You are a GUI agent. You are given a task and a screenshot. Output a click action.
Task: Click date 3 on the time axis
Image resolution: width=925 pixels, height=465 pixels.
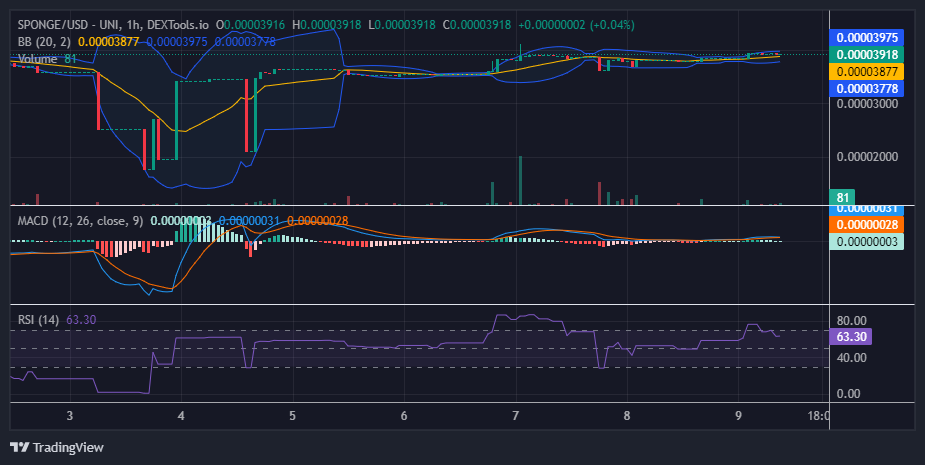click(x=70, y=415)
